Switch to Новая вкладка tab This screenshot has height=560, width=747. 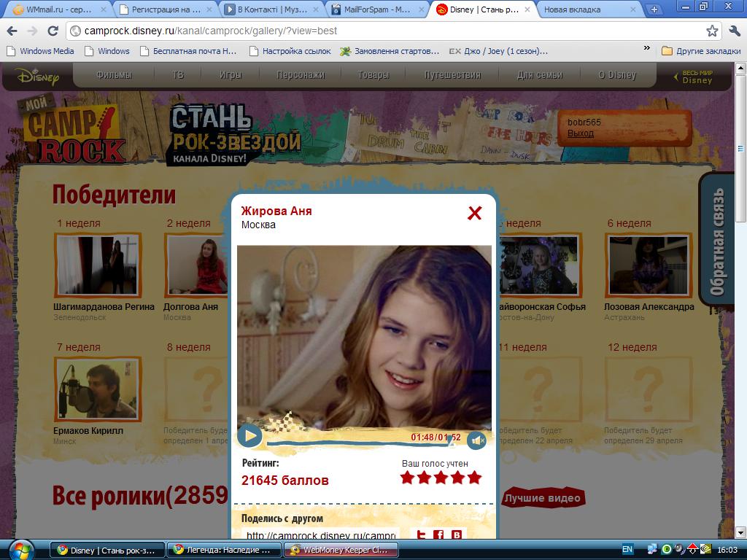pos(589,9)
